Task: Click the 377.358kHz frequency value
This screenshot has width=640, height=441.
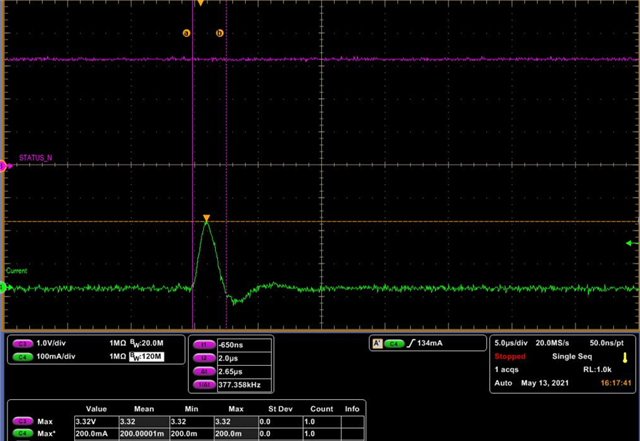Action: tap(240, 385)
